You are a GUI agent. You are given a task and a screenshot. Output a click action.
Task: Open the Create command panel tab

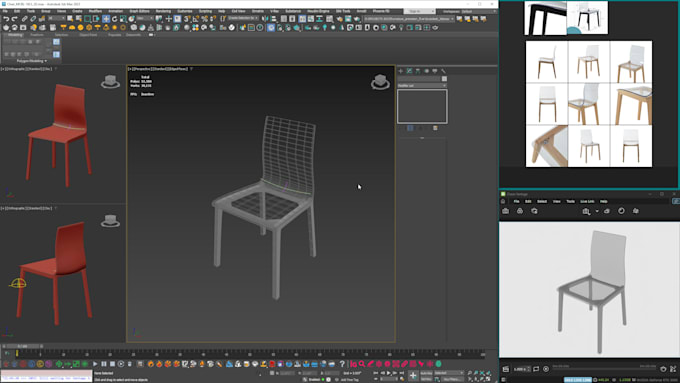coord(401,71)
